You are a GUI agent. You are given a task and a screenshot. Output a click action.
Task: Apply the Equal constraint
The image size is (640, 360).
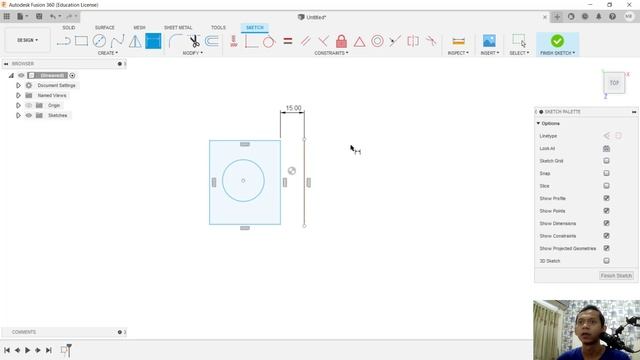[288, 41]
